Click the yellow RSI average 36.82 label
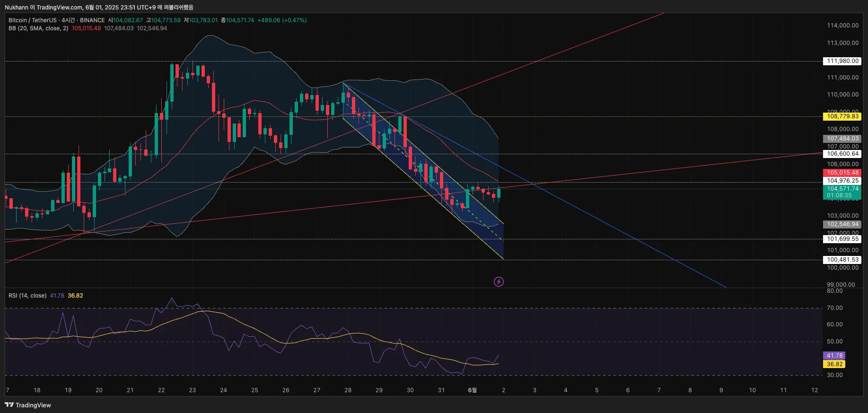The image size is (868, 413). pos(834,364)
